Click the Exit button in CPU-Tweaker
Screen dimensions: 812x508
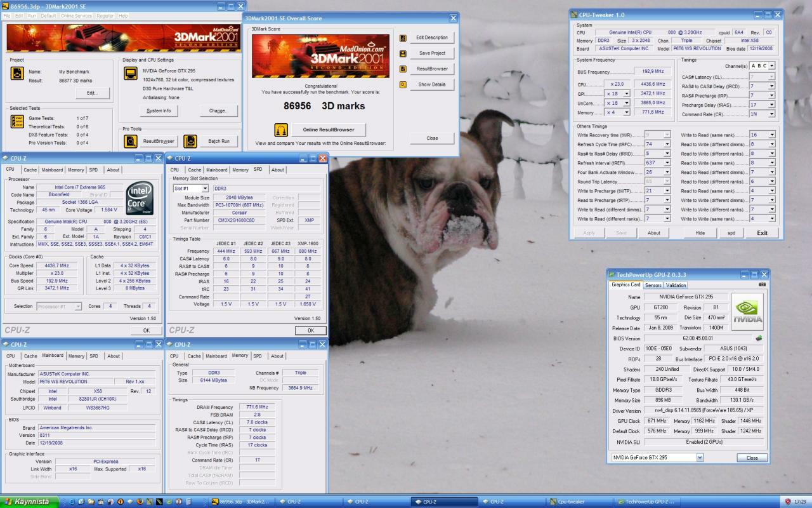[x=763, y=232]
